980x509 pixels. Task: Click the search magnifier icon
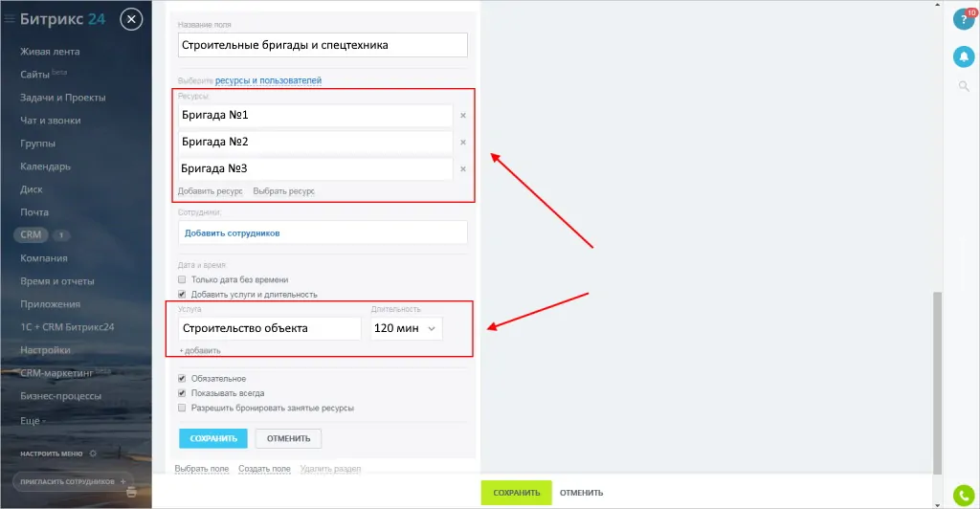pyautogui.click(x=964, y=87)
